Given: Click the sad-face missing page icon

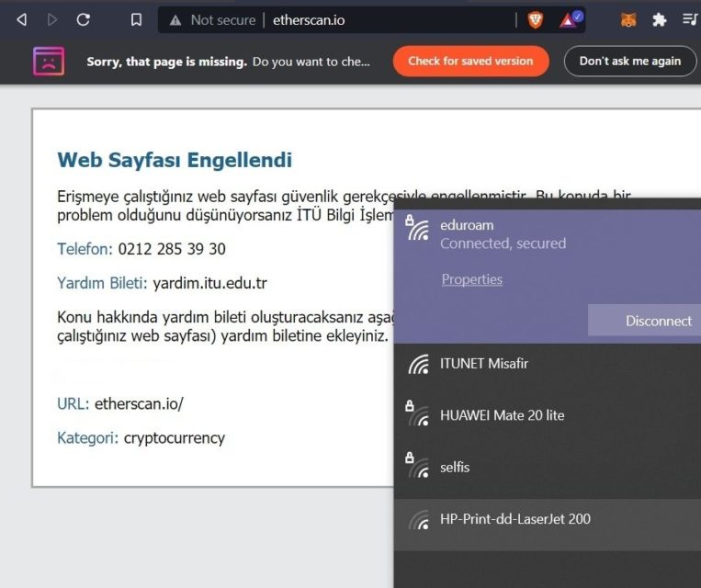Looking at the screenshot, I should click(49, 62).
